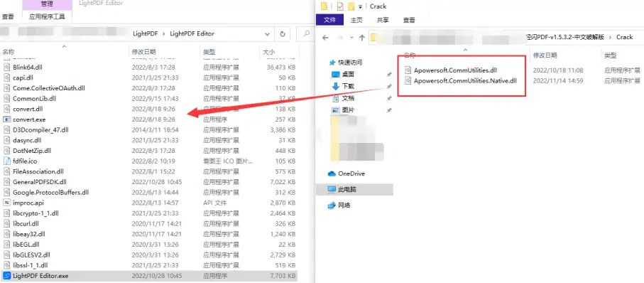Click LightPDF Editor segment in address bar
Image resolution: width=644 pixels, height=283 pixels.
pyautogui.click(x=192, y=33)
